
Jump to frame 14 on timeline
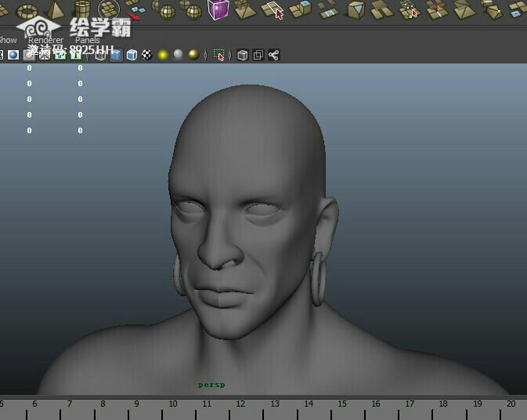pos(309,404)
